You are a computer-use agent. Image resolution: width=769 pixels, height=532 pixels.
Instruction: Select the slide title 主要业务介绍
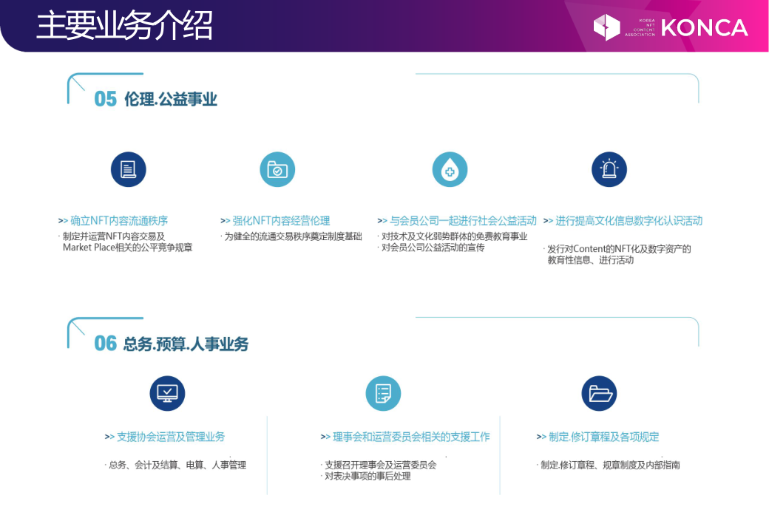coord(124,25)
